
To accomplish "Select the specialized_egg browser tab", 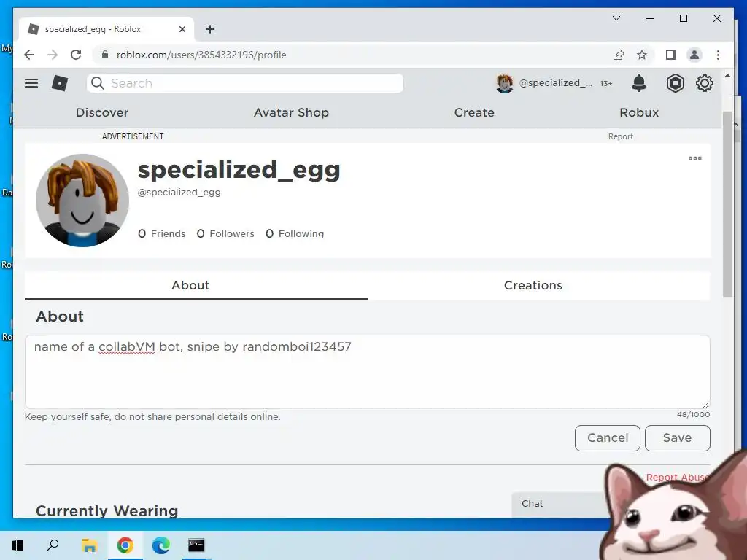I will click(x=106, y=29).
